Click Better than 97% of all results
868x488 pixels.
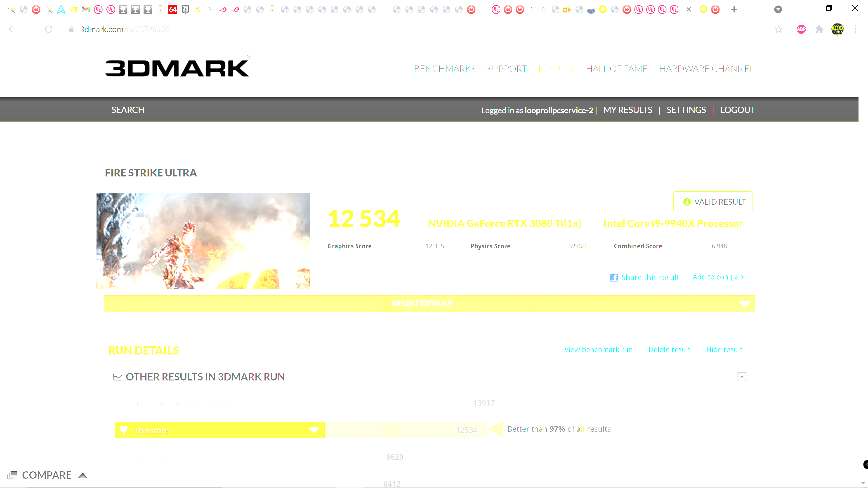tap(559, 429)
